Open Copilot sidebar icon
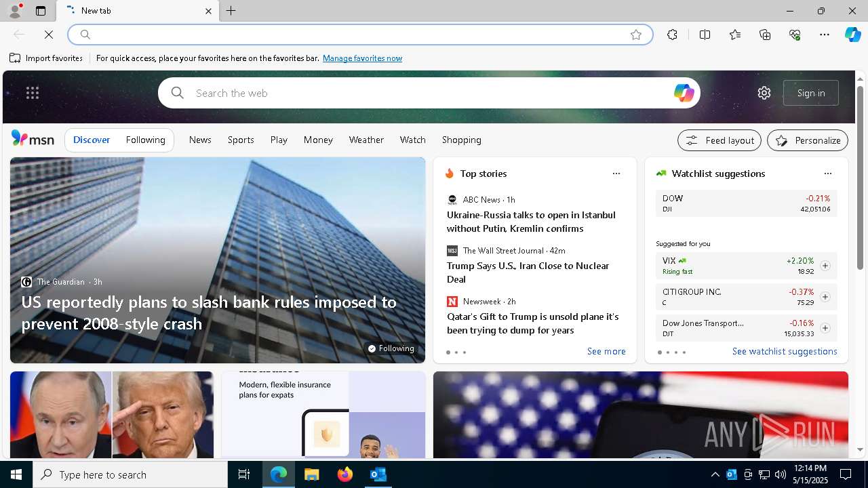 click(853, 35)
